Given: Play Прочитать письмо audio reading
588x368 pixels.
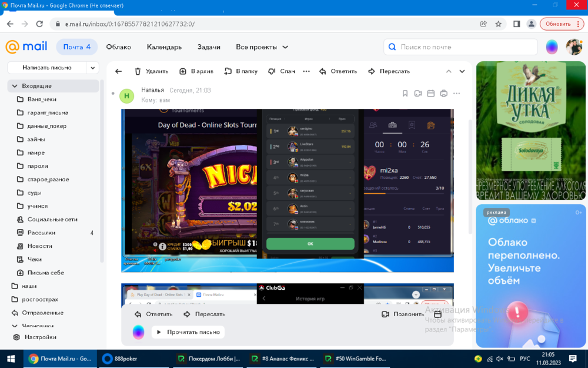Looking at the screenshot, I should tap(188, 332).
